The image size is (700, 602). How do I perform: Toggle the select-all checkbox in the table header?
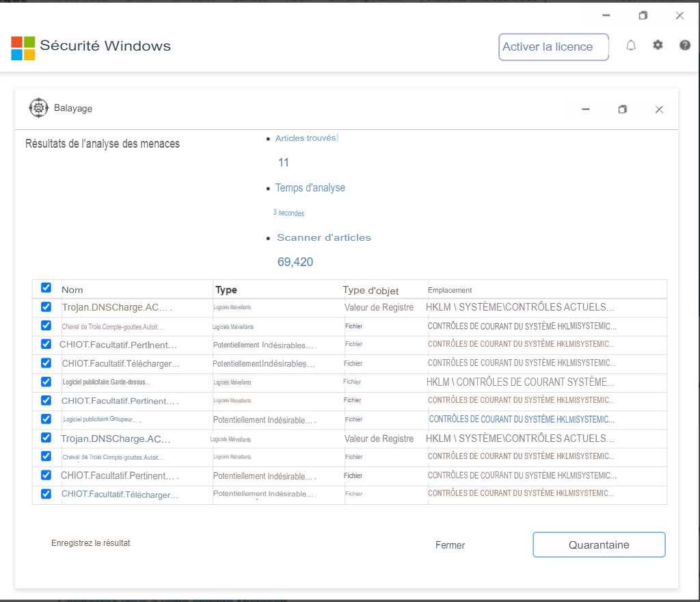click(46, 288)
